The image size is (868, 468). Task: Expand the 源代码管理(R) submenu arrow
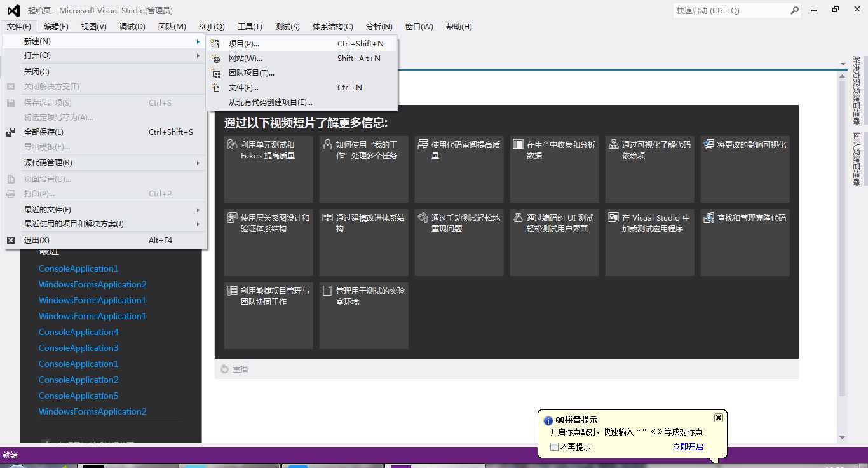tap(198, 163)
